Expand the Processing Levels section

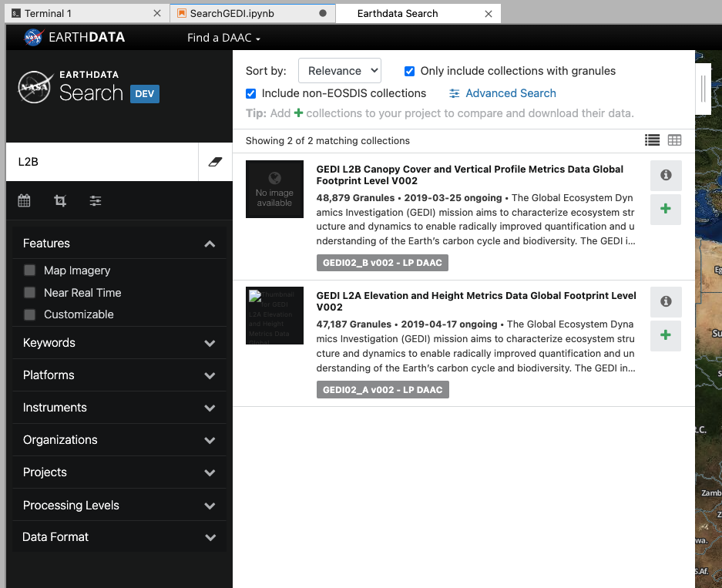(119, 505)
